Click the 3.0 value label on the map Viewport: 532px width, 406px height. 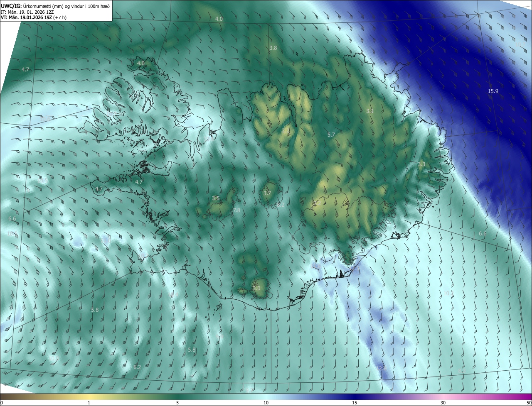point(256,288)
